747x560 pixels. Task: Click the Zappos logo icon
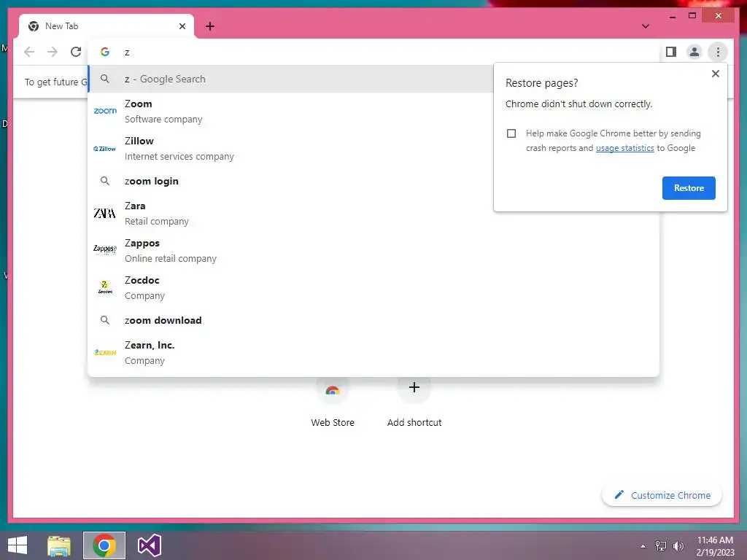(x=105, y=249)
